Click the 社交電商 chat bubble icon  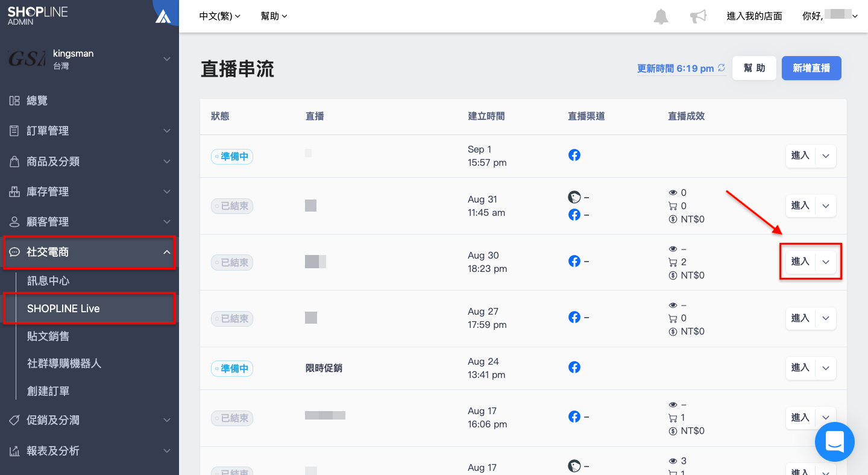click(14, 252)
